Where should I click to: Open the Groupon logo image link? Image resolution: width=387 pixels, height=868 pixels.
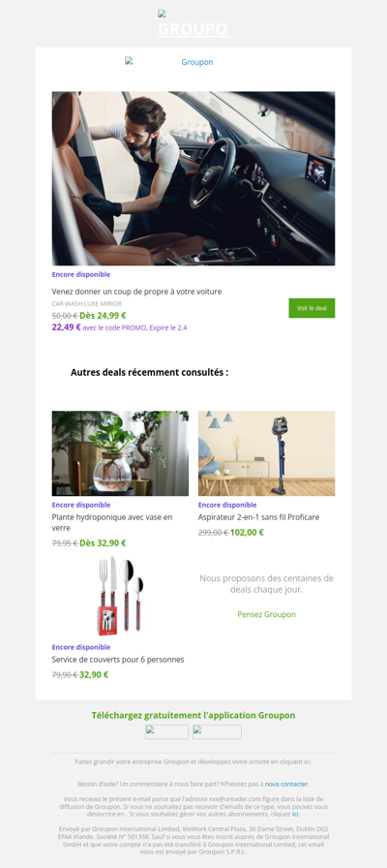(x=169, y=62)
